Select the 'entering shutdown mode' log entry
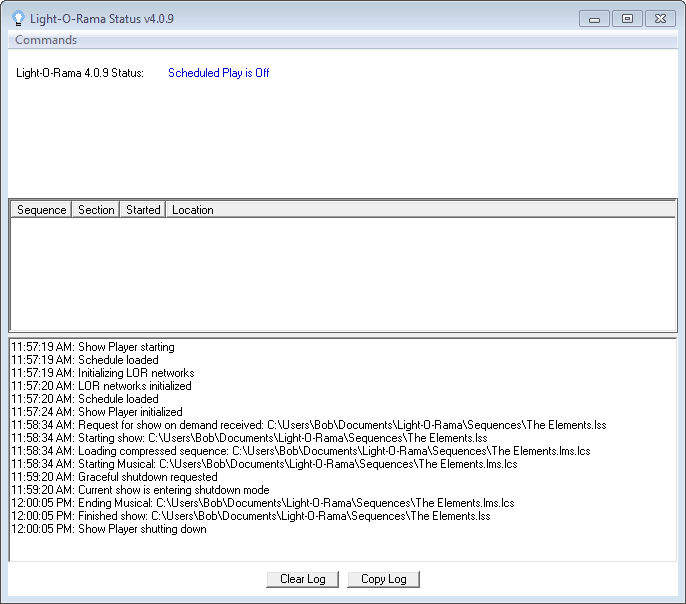 click(140, 490)
